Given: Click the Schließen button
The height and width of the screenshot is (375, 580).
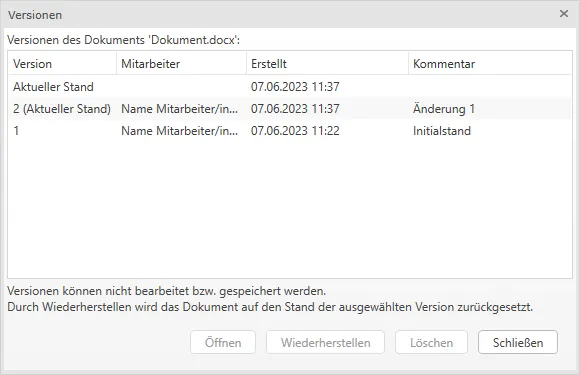Looking at the screenshot, I should coord(517,342).
